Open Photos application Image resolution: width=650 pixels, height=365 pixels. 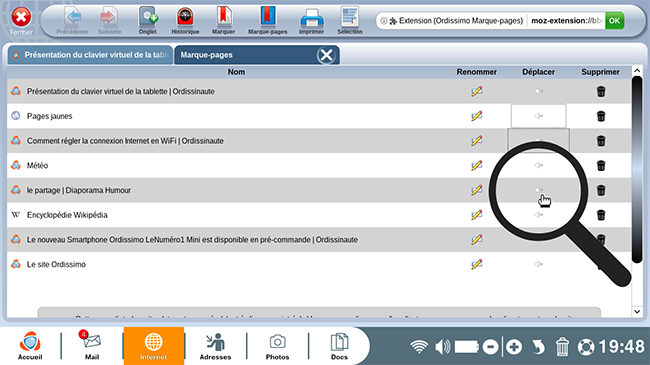point(277,346)
